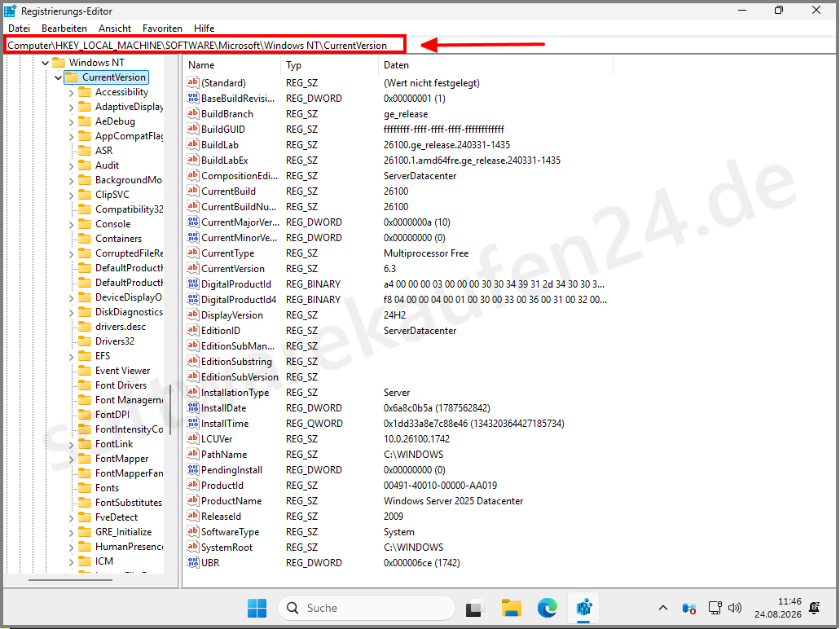This screenshot has height=629, width=840.
Task: Launch Microsoft Edge from the taskbar
Action: (x=547, y=608)
